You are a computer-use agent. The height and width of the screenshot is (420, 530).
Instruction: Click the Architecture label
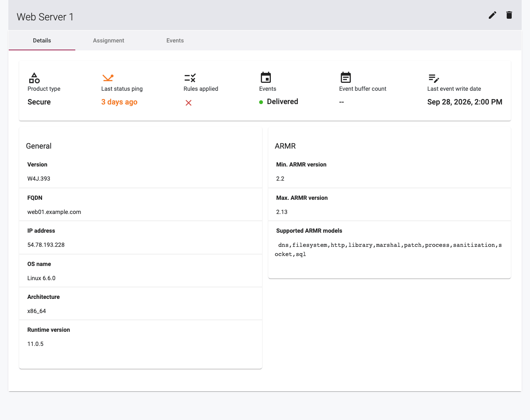tap(44, 297)
